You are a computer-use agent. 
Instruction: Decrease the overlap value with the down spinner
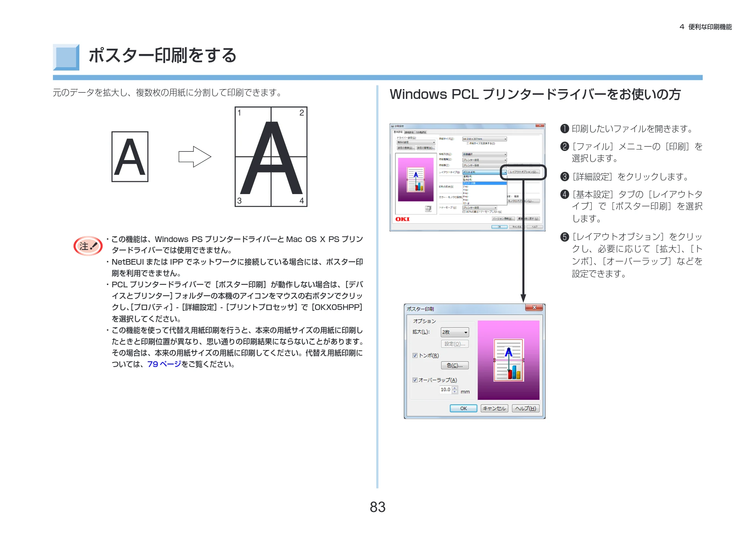pyautogui.click(x=455, y=392)
